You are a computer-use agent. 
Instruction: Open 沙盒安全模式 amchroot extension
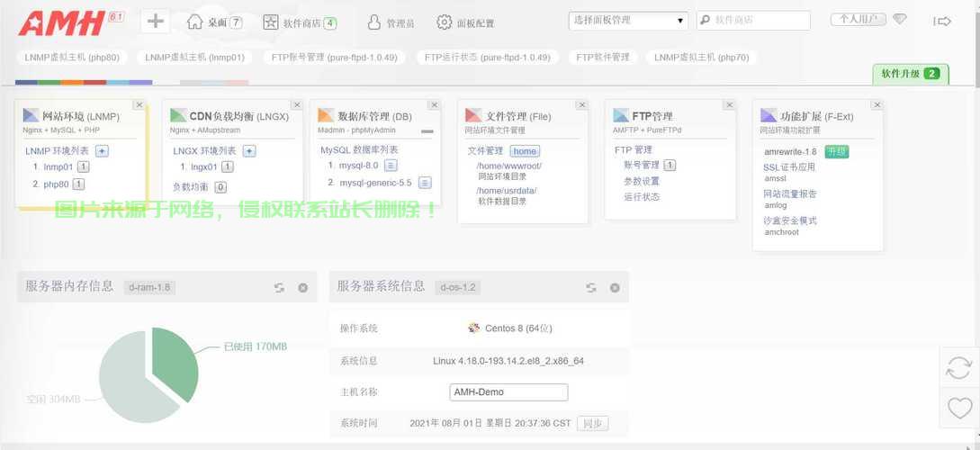click(x=790, y=220)
